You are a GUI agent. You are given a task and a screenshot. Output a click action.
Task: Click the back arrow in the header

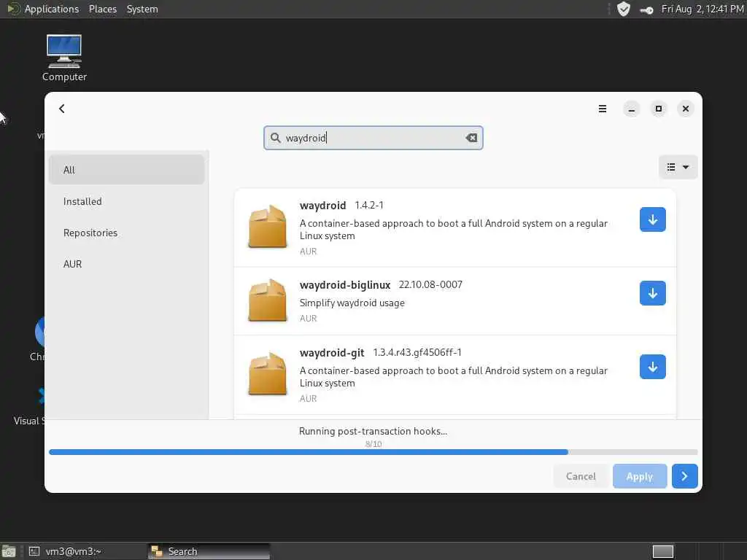tap(62, 109)
